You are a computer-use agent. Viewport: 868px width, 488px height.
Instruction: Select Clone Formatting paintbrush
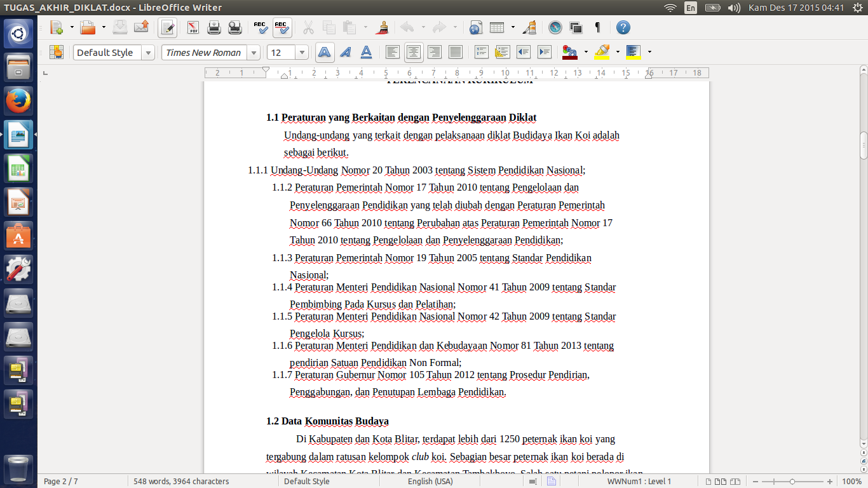[383, 27]
